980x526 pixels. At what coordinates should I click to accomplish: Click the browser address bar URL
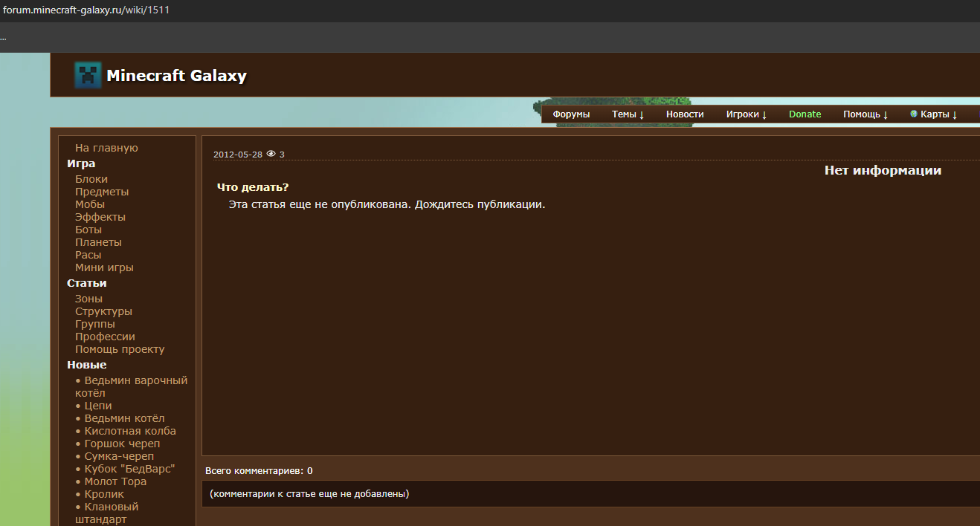point(86,10)
